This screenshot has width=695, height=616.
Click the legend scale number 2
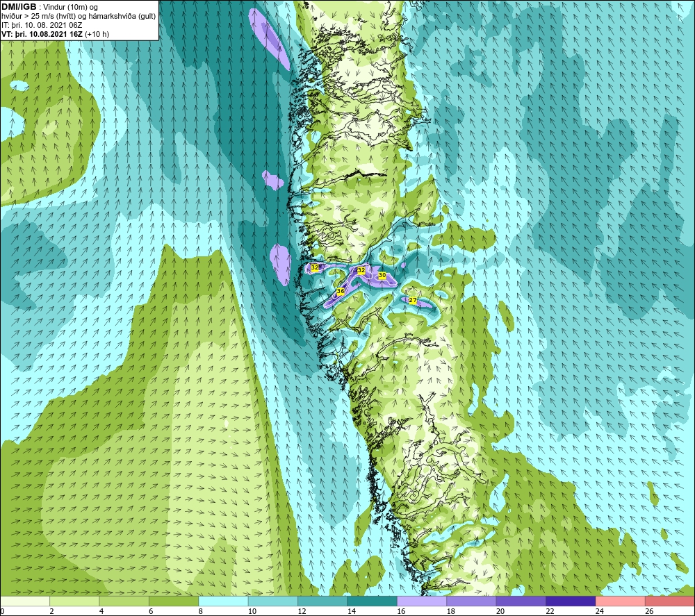pyautogui.click(x=52, y=611)
